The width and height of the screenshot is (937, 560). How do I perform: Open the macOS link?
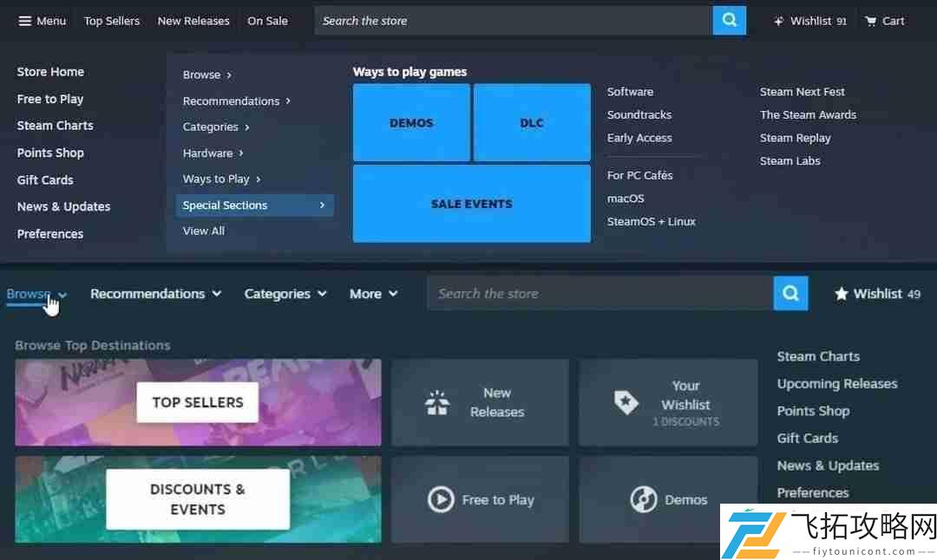pyautogui.click(x=626, y=199)
